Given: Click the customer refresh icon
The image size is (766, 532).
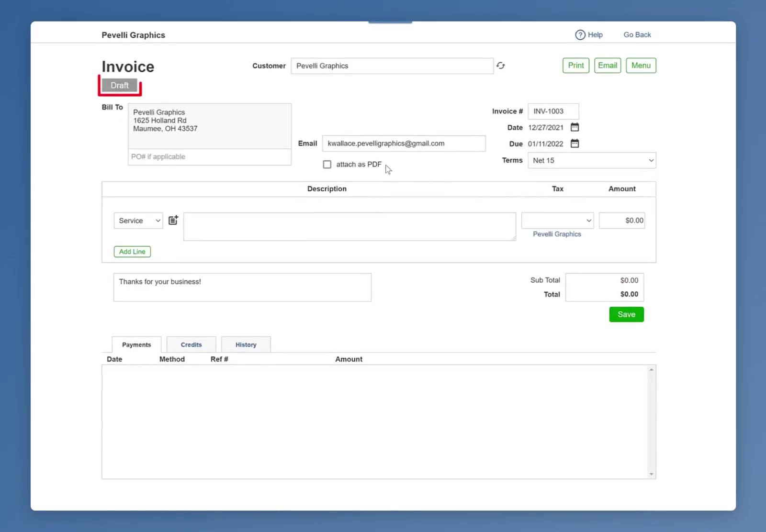Looking at the screenshot, I should pyautogui.click(x=501, y=66).
